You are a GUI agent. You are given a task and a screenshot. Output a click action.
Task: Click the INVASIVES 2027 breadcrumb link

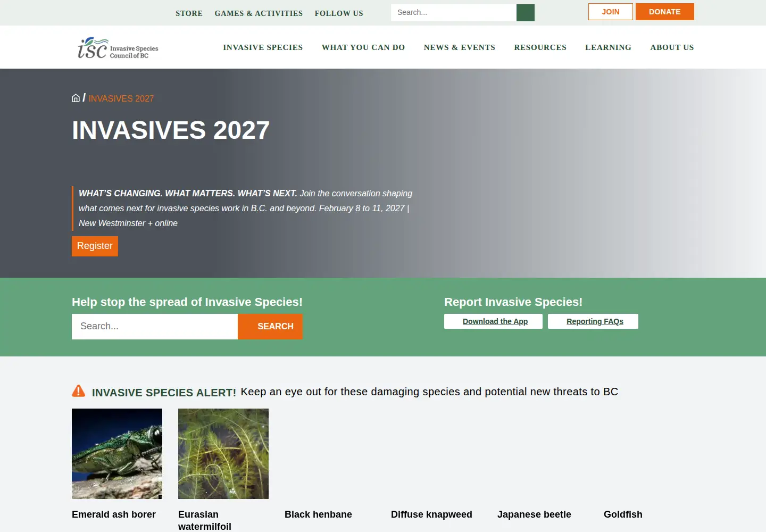(121, 98)
